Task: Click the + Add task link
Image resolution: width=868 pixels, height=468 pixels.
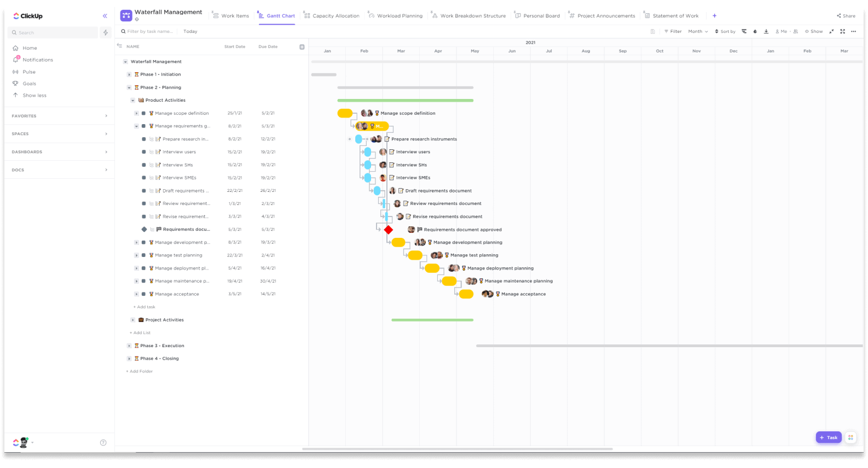Action: pyautogui.click(x=144, y=307)
